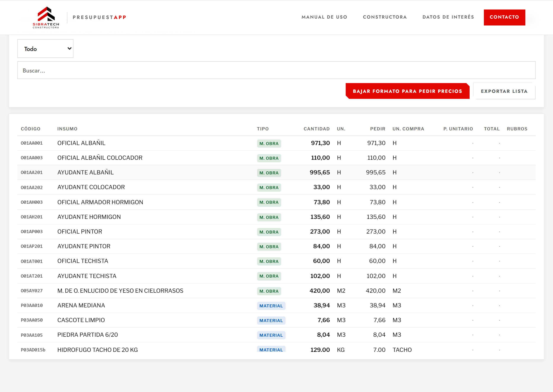Click the PresupuestApp title link
The width and height of the screenshot is (553, 392).
pos(100,17)
